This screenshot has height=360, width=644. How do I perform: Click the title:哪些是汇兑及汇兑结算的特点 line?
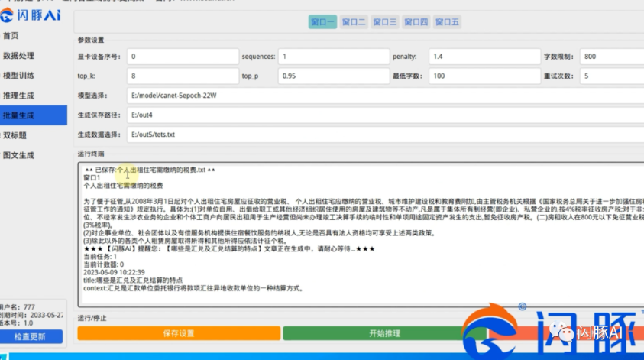click(x=133, y=281)
